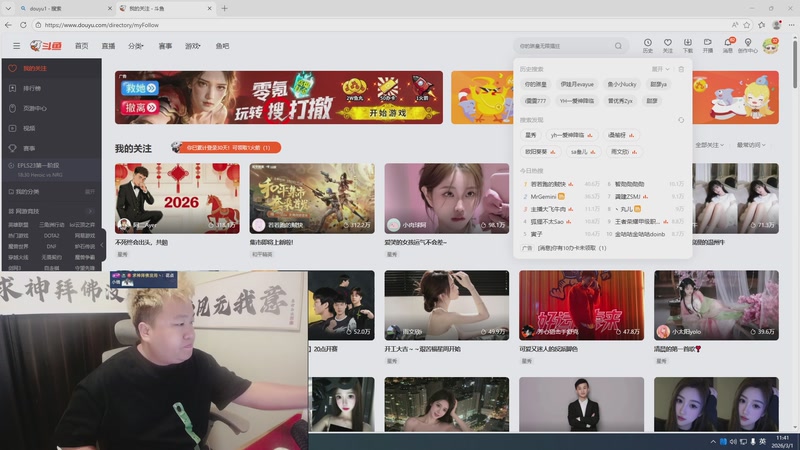Image resolution: width=800 pixels, height=450 pixels.
Task: Click the 鱼小小lucky history search chip
Action: (621, 84)
